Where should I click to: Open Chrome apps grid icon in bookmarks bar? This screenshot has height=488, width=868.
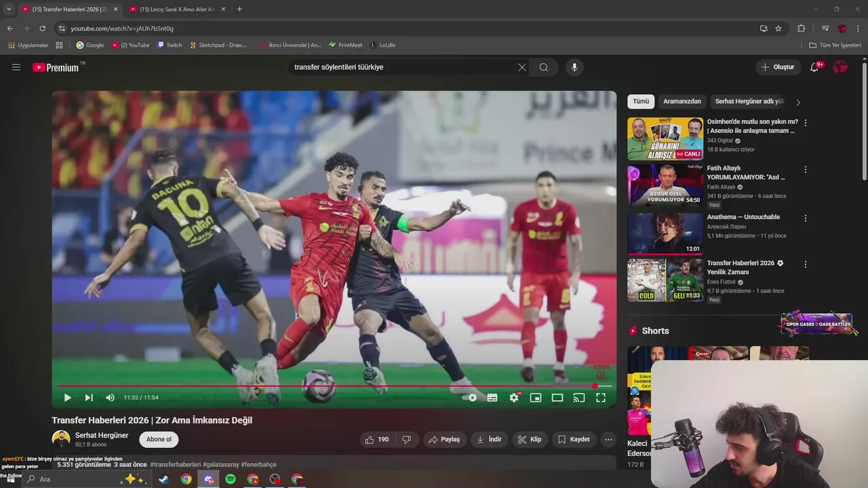coord(59,45)
